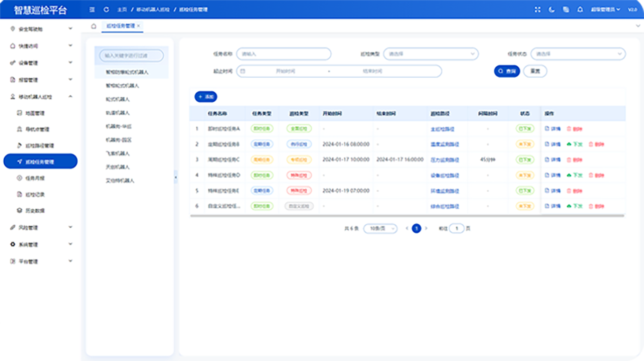
Task: Click the delete trash icon in row 1
Action: (x=569, y=129)
